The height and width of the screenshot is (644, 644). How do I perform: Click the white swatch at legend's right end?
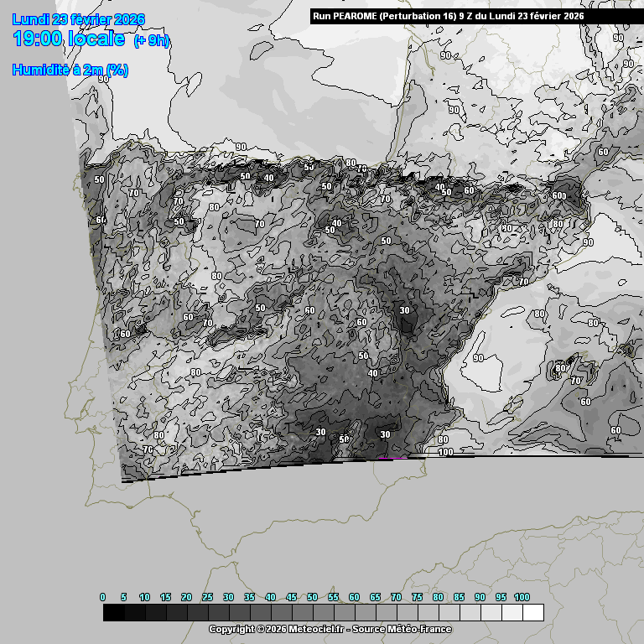(x=532, y=613)
